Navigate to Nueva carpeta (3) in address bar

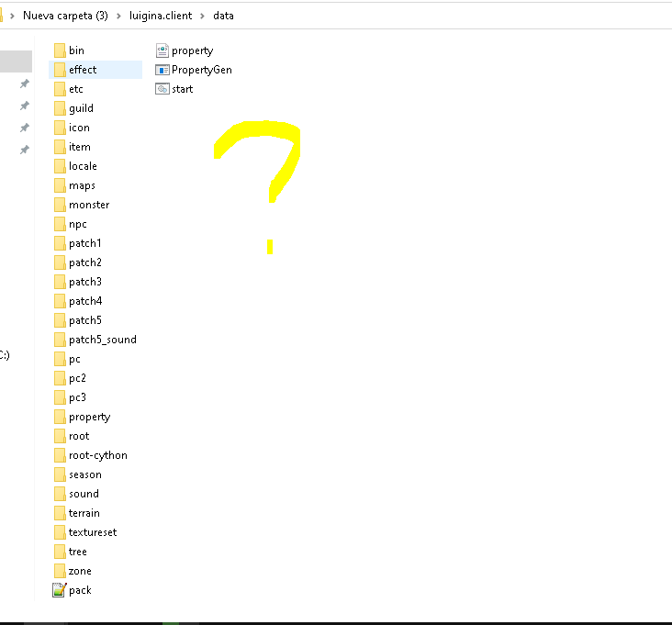point(65,16)
